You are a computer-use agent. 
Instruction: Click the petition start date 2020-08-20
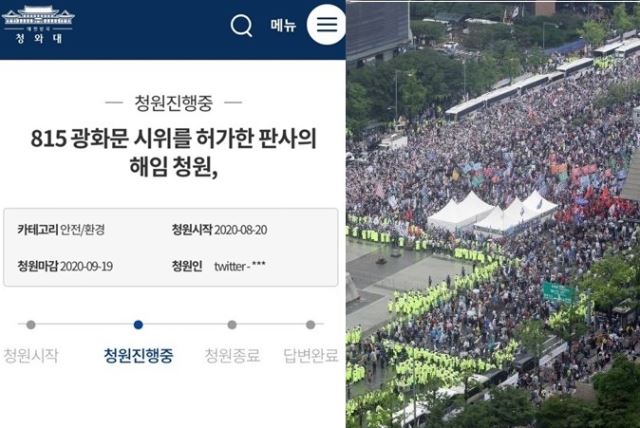[x=240, y=230]
